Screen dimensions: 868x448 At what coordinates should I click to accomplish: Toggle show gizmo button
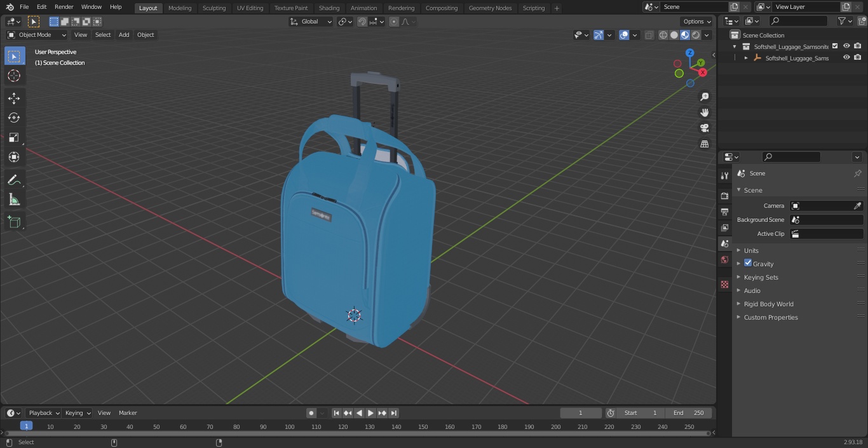pos(599,35)
